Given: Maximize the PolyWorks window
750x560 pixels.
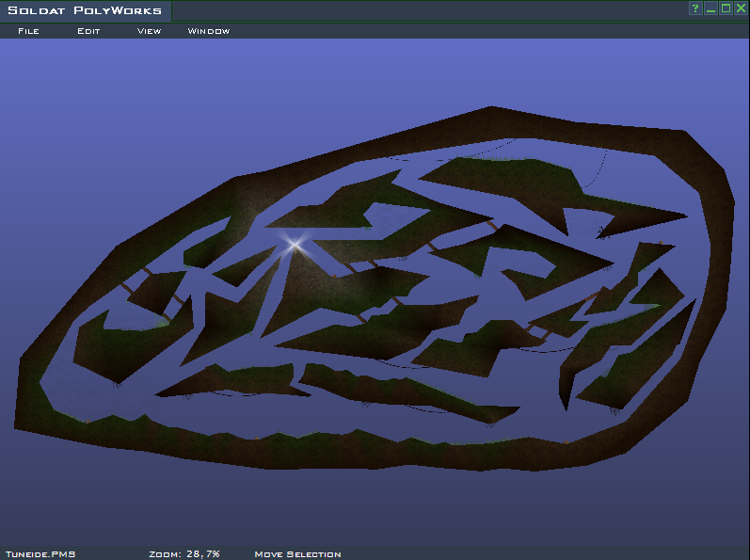Looking at the screenshot, I should coord(726,8).
